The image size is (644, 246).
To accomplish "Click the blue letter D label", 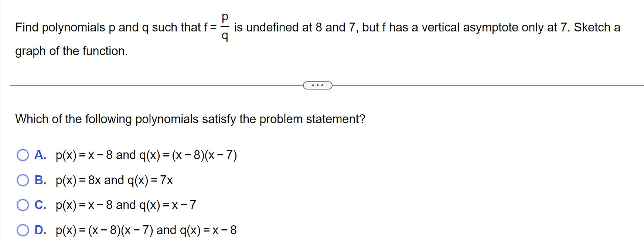I will (x=40, y=230).
